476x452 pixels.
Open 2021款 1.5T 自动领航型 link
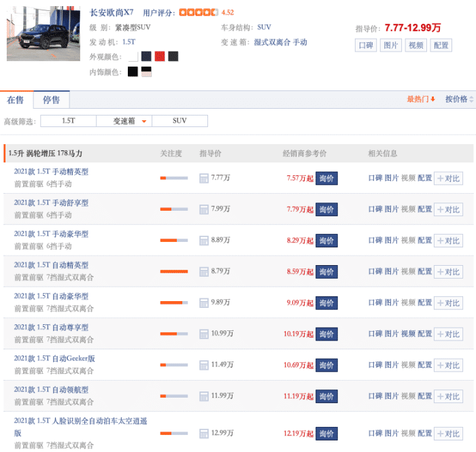pyautogui.click(x=51, y=389)
